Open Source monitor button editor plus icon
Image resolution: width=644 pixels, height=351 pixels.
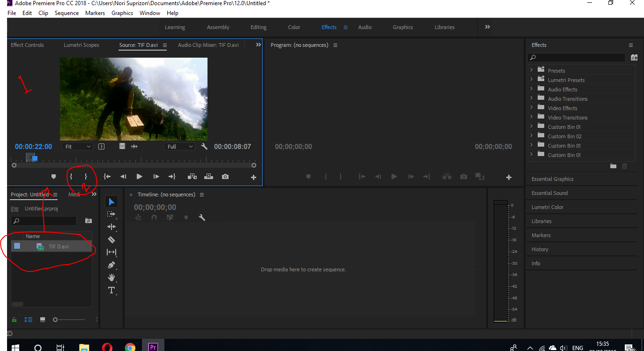(253, 178)
